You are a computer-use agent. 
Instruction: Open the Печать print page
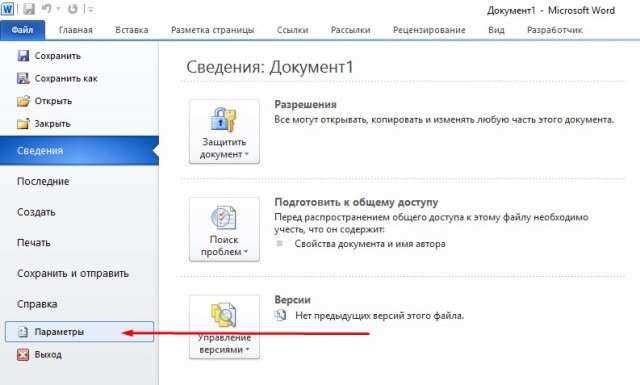pyautogui.click(x=34, y=243)
